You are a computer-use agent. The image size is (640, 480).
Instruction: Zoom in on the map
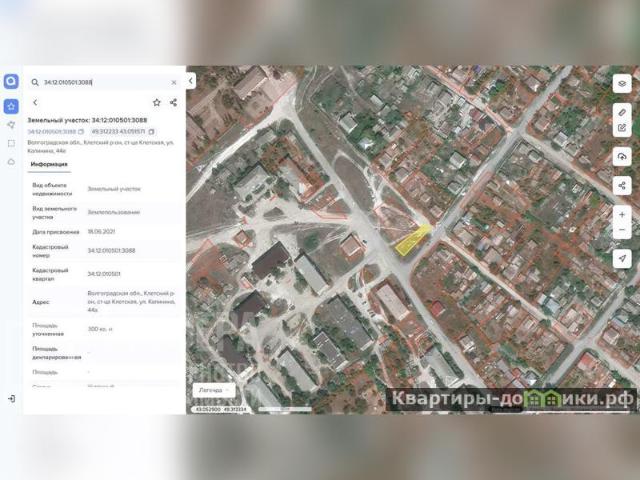(x=622, y=215)
